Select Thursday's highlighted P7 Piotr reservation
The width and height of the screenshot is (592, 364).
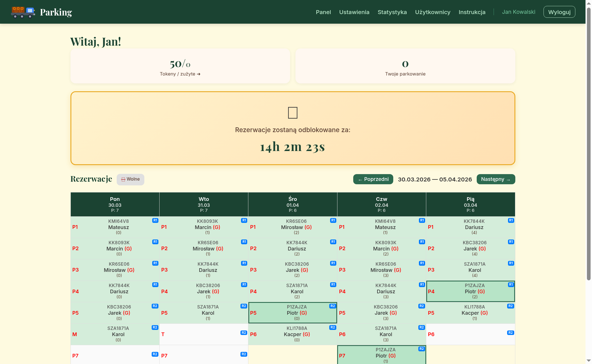[x=381, y=355]
